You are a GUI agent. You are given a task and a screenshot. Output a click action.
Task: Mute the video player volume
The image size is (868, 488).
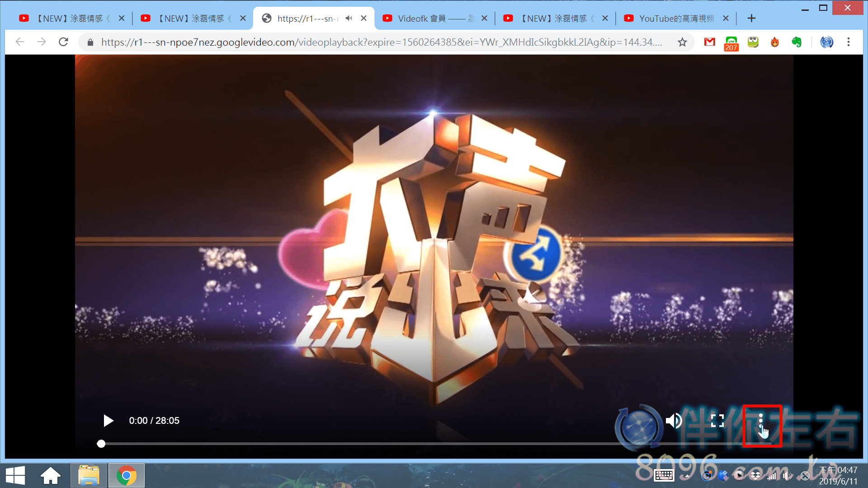click(674, 421)
